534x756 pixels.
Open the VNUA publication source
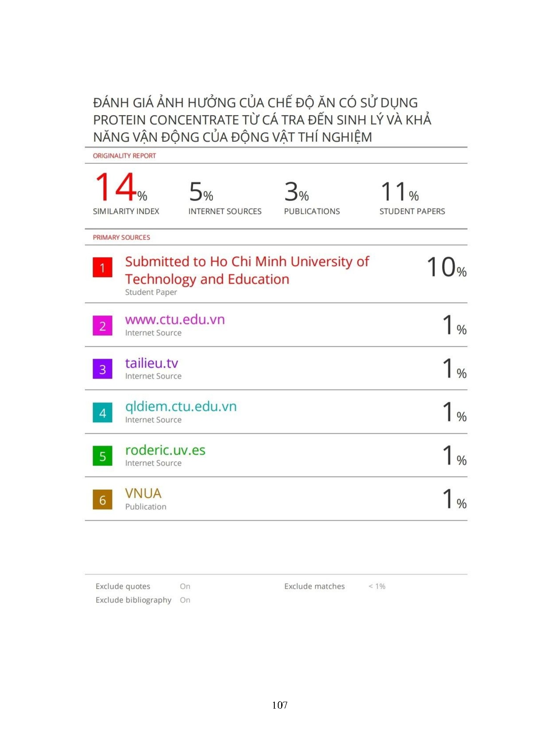point(143,494)
